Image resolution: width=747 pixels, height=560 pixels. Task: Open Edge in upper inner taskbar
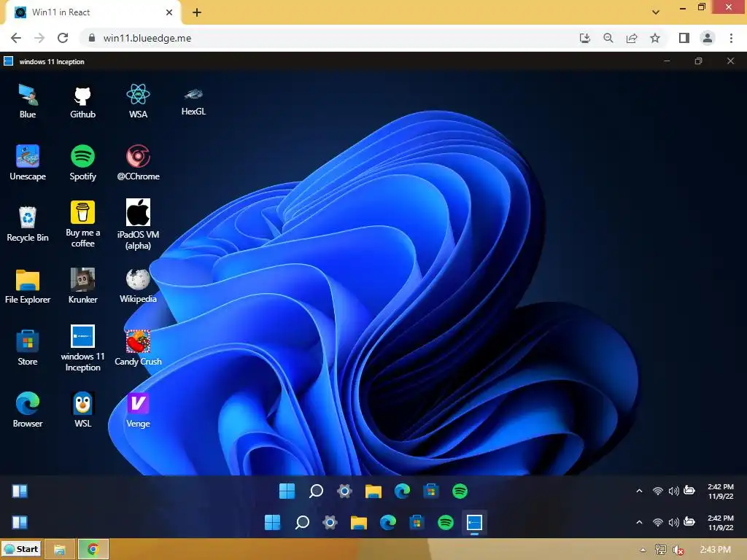coord(402,491)
